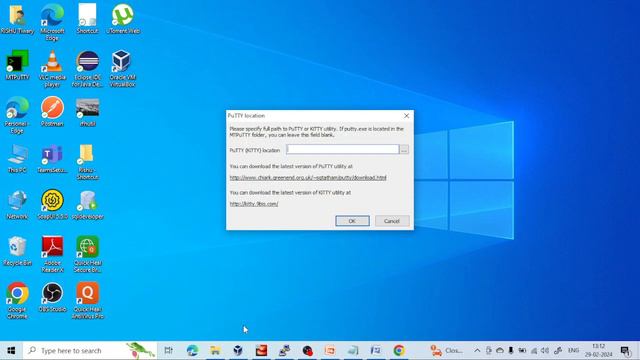Image resolution: width=640 pixels, height=360 pixels.
Task: Open the volume control in system tray
Action: coord(545,350)
